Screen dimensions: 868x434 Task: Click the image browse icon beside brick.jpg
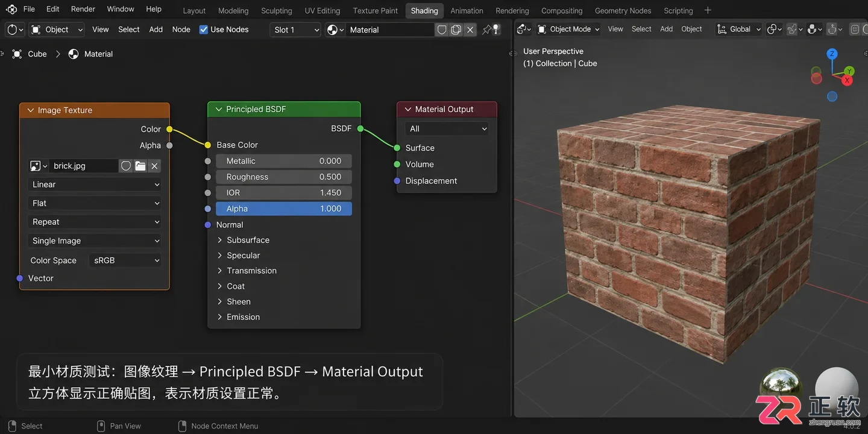tap(38, 166)
